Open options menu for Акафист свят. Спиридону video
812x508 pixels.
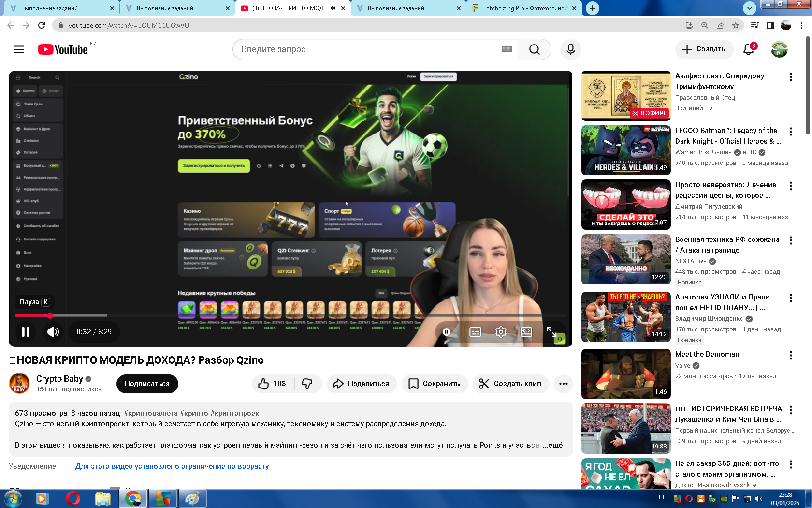(791, 77)
